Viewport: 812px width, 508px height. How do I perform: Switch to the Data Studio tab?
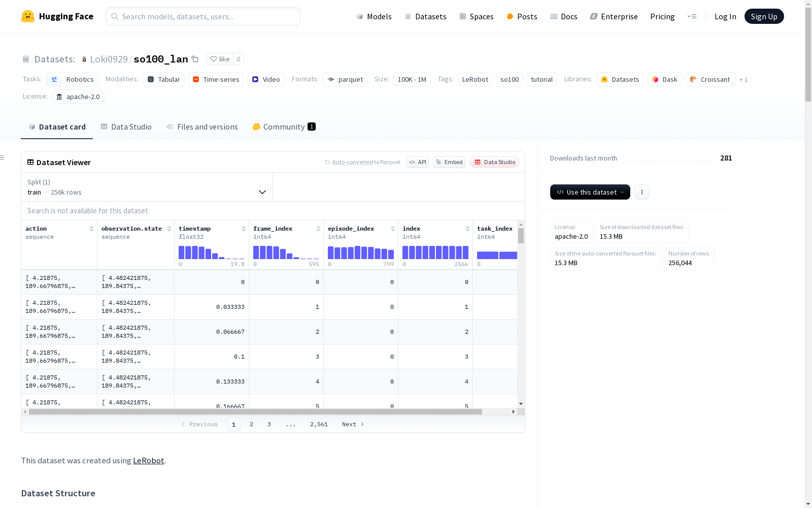[126, 126]
